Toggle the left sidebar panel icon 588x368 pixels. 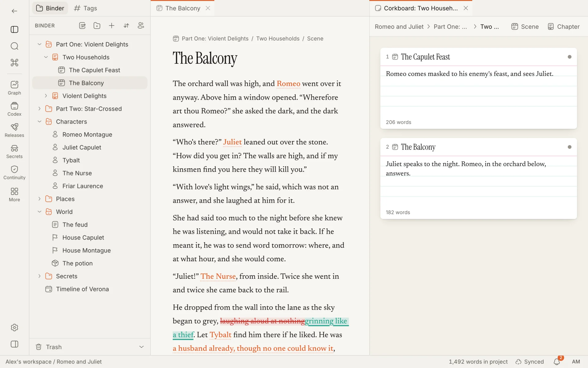click(x=14, y=29)
